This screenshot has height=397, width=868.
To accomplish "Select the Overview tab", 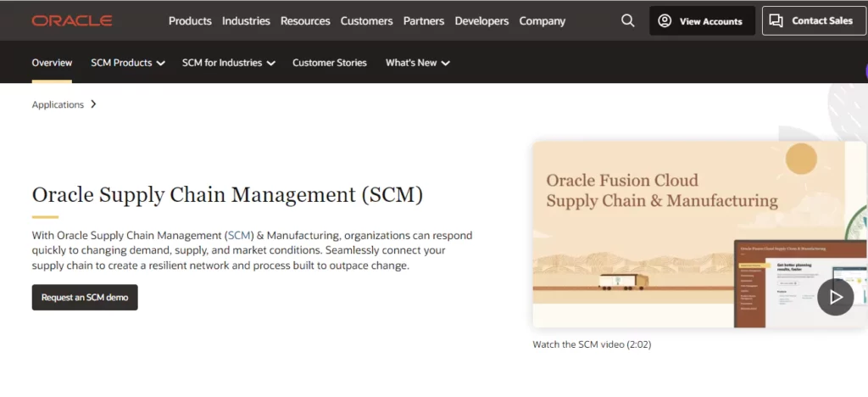I will click(52, 63).
